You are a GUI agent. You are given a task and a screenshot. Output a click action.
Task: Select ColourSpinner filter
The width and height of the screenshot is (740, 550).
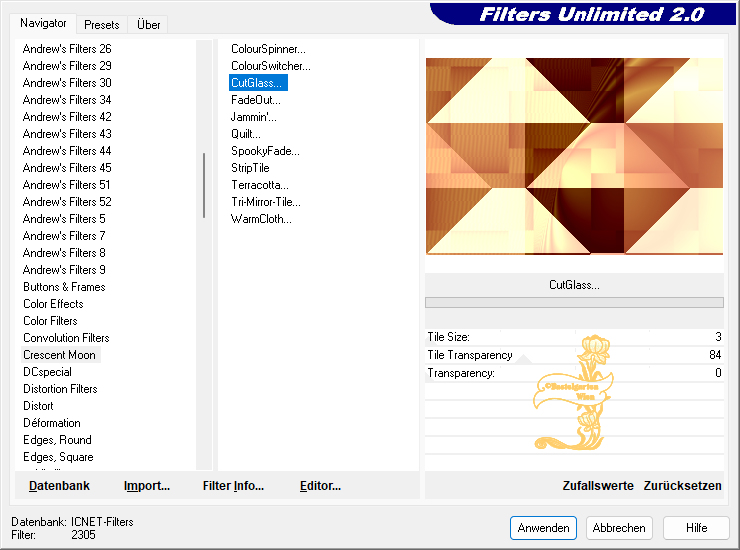pyautogui.click(x=269, y=49)
